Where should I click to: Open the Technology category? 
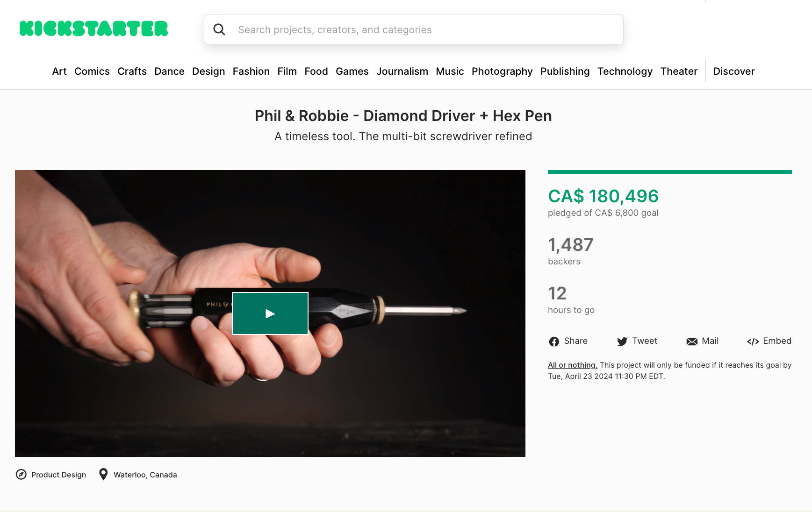click(625, 71)
